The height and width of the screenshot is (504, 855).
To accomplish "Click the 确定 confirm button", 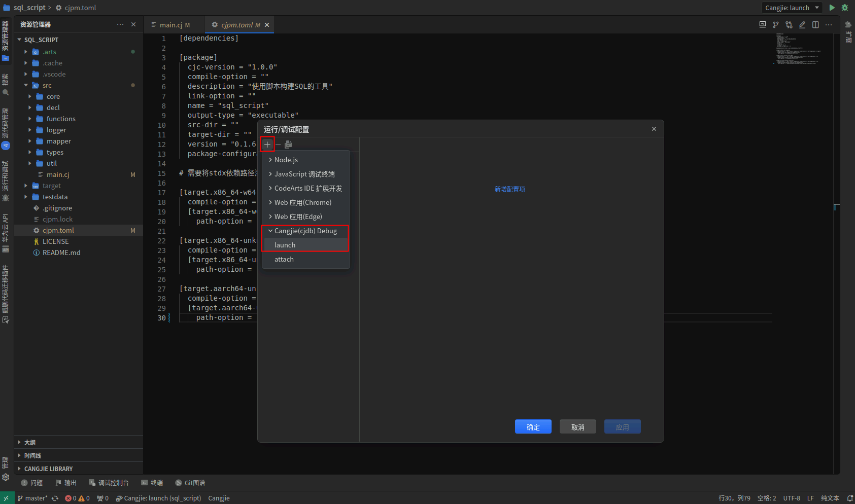I will [x=533, y=427].
